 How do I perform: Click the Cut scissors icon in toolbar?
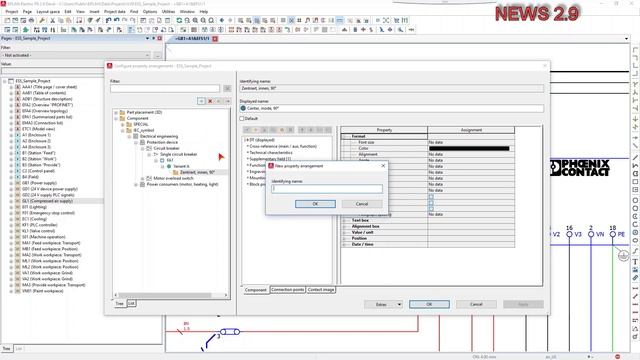click(52, 20)
